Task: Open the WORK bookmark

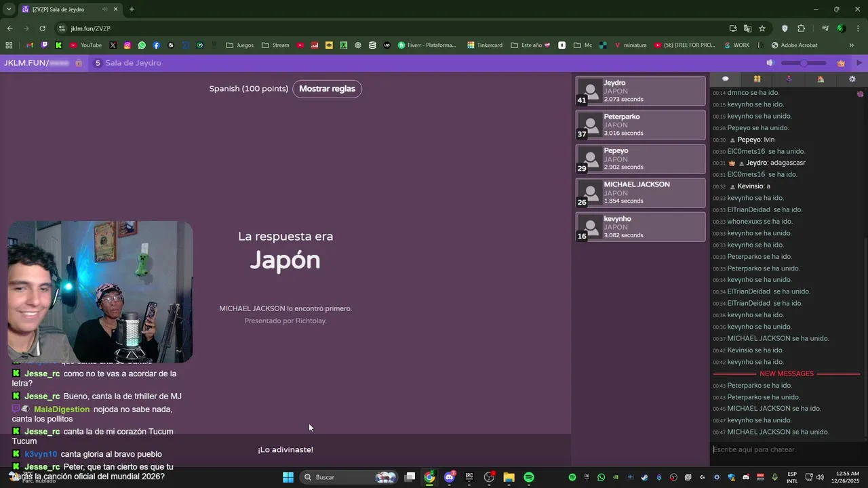Action: (x=737, y=45)
